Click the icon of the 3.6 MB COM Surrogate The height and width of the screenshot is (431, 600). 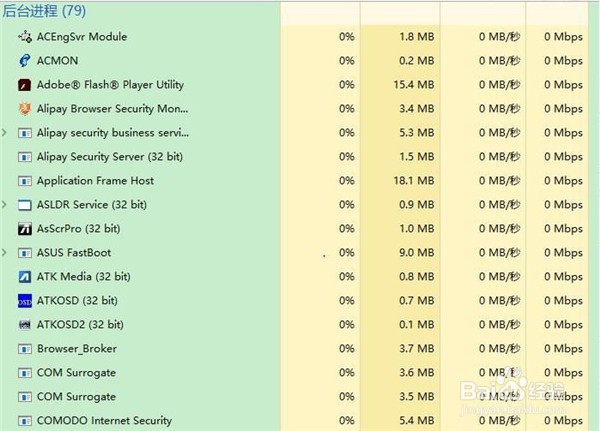click(x=25, y=373)
